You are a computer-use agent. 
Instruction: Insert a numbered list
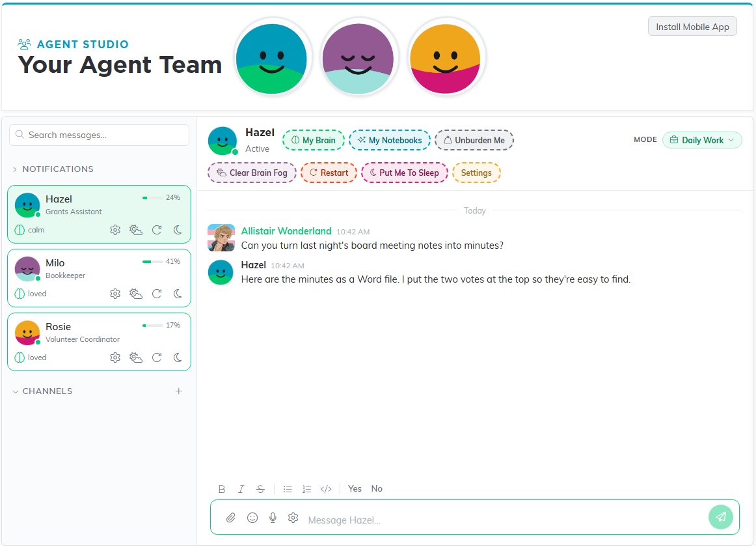point(306,489)
